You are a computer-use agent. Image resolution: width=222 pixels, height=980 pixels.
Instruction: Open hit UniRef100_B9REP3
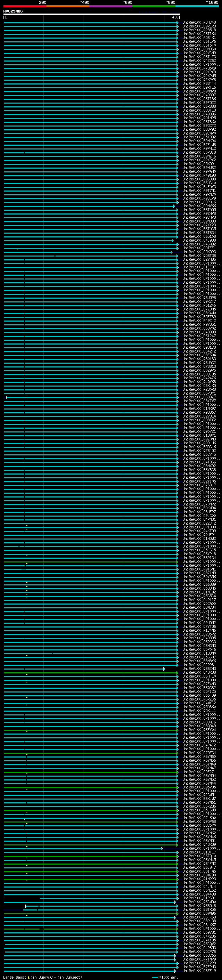click(199, 26)
